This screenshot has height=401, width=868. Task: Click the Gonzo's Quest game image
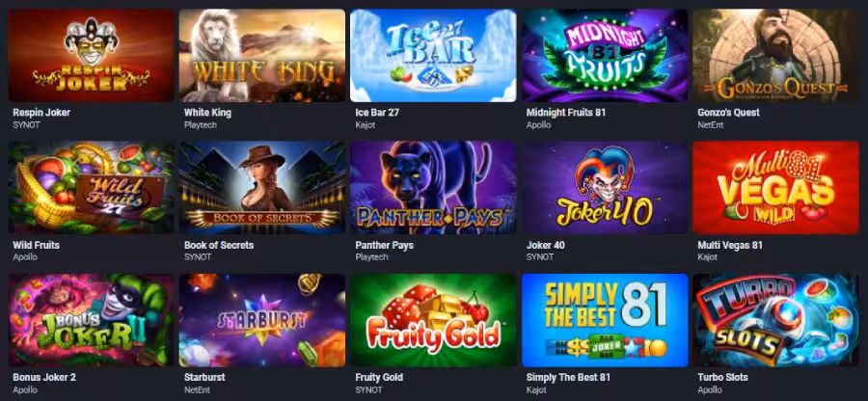775,55
